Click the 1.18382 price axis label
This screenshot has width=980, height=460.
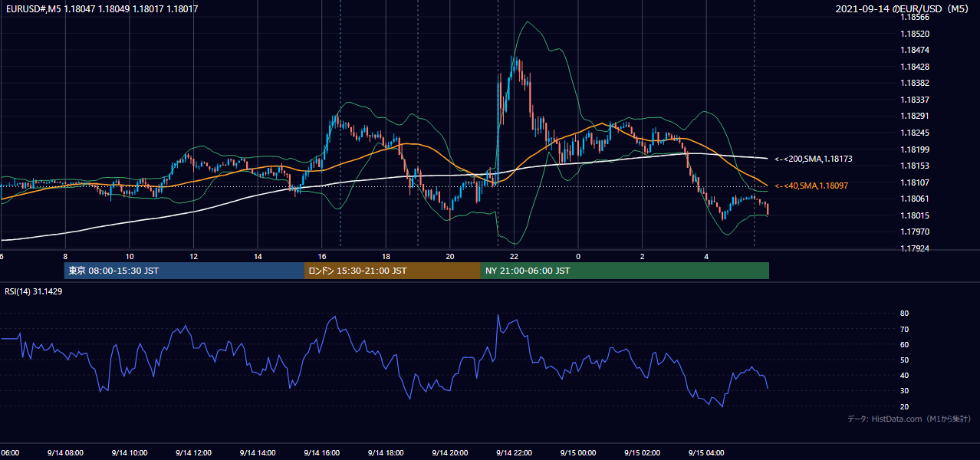click(916, 83)
